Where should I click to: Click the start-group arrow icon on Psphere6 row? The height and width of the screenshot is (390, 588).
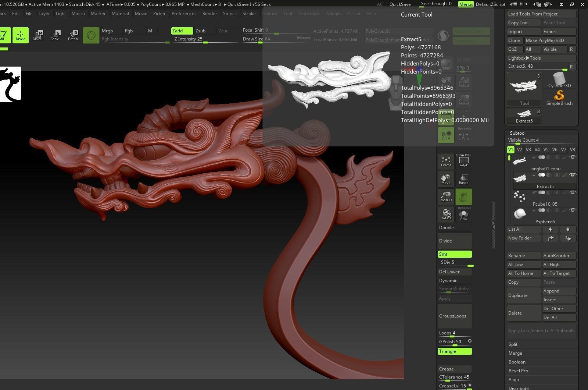pyautogui.click(x=535, y=210)
